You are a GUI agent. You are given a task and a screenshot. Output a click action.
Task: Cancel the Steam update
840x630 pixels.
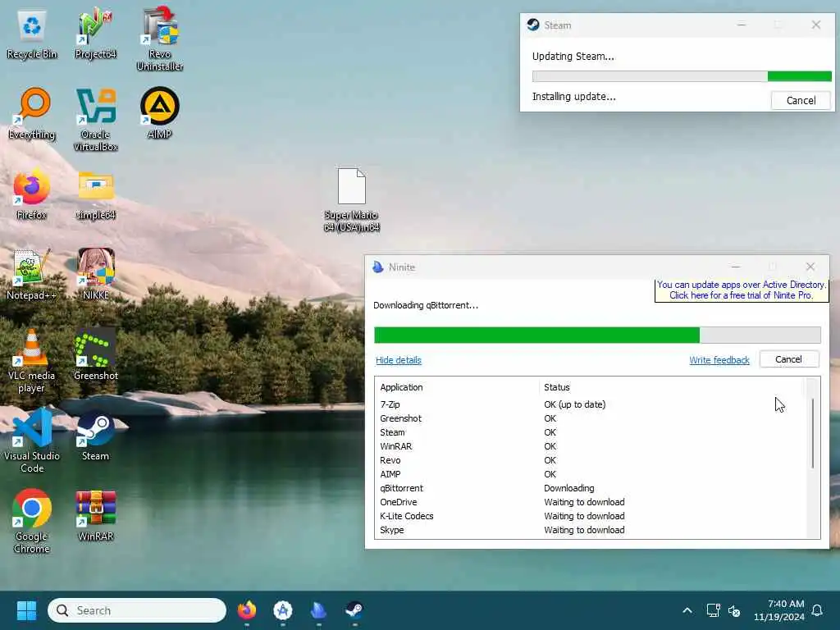801,100
